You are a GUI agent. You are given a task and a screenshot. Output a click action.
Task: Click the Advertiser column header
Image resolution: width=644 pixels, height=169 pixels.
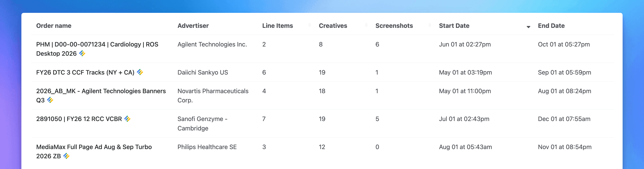(193, 25)
